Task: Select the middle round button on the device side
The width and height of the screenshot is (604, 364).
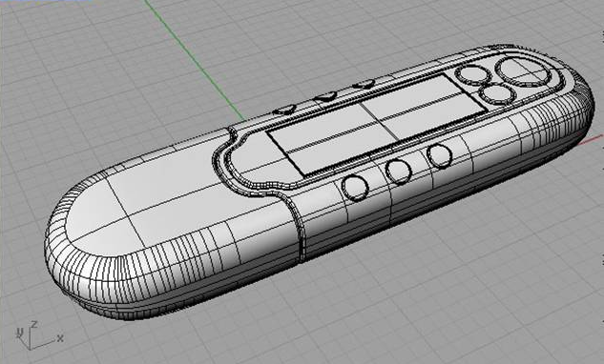Action: pos(398,172)
